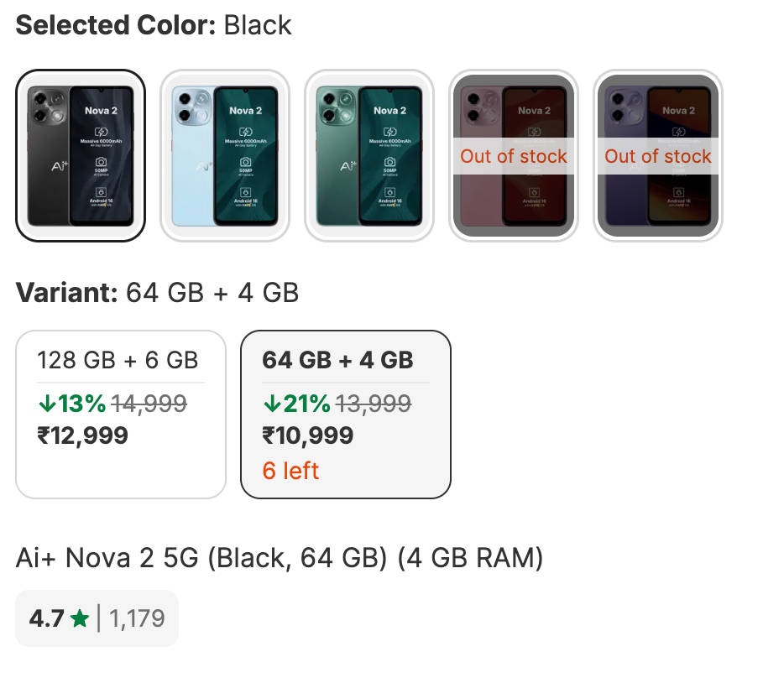Click the out-of-stock pink phone thumbnail

[514, 155]
